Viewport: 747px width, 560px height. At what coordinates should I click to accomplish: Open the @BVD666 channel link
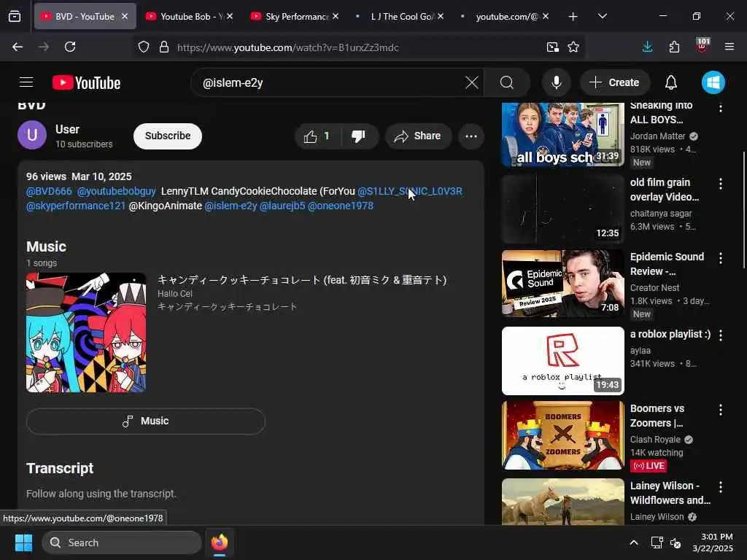pos(49,192)
